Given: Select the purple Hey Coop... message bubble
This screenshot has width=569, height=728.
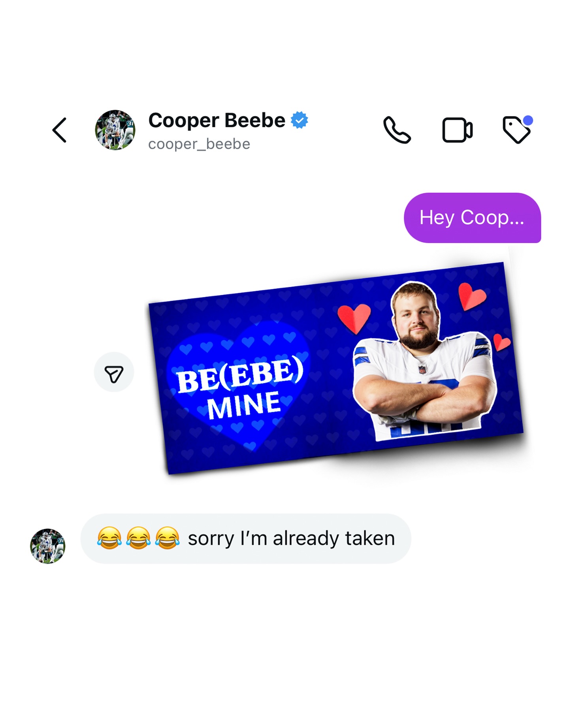Looking at the screenshot, I should click(472, 218).
